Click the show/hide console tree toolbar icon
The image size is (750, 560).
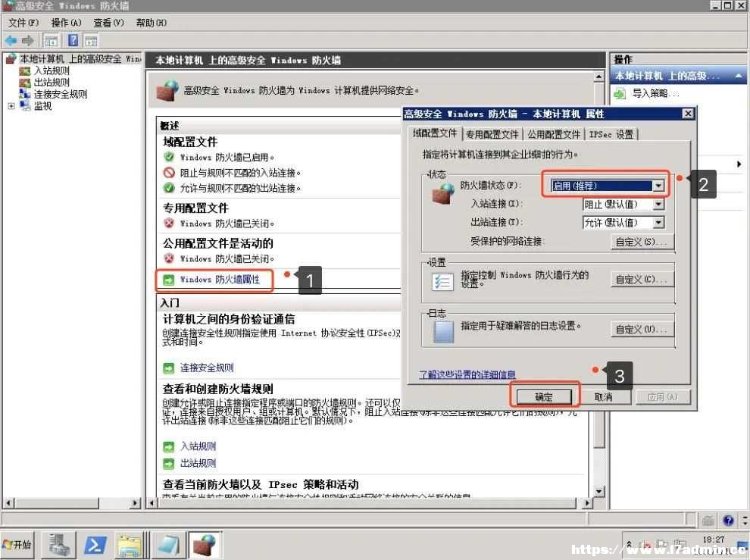pyautogui.click(x=52, y=41)
